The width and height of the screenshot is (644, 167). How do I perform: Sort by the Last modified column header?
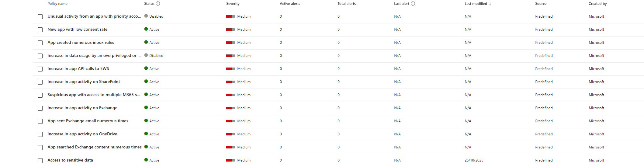476,4
